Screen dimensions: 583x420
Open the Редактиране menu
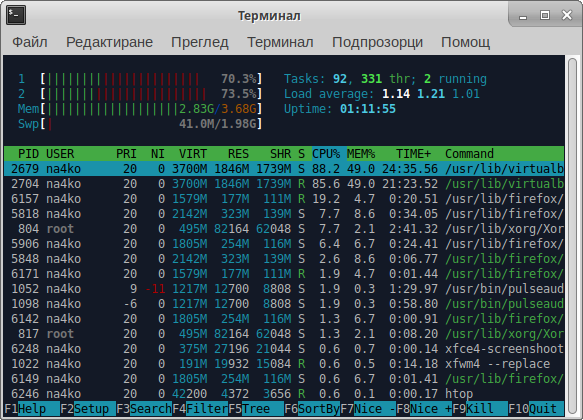[x=109, y=42]
